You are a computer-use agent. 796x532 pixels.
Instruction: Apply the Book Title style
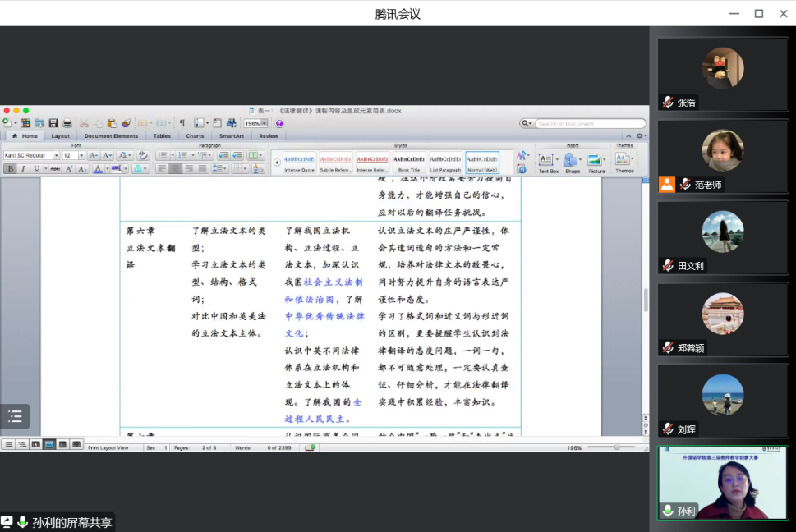(408, 162)
